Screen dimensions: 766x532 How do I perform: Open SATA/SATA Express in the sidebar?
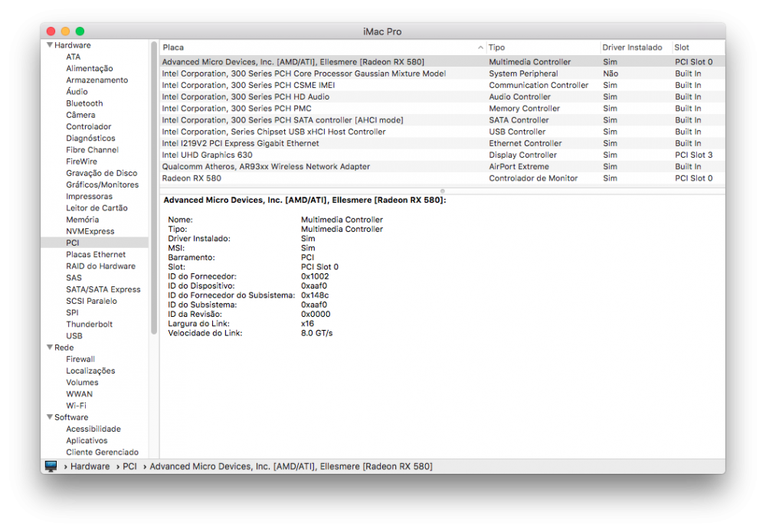pyautogui.click(x=103, y=289)
